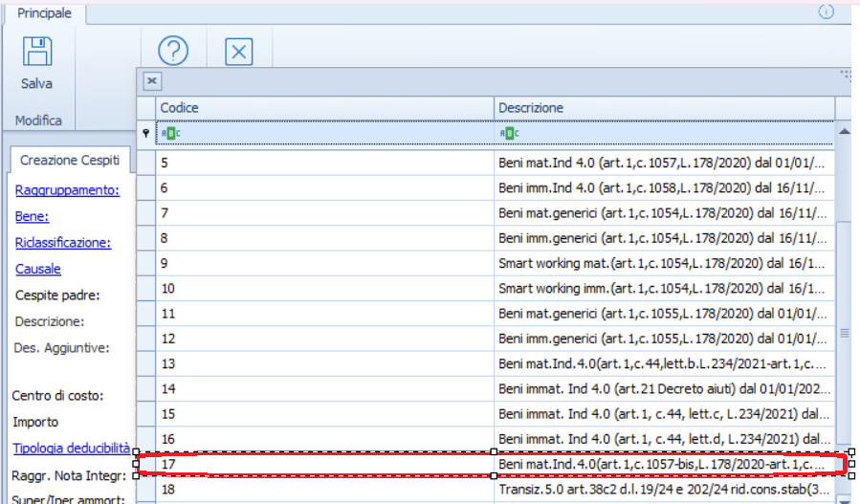Close the lookup popup with small x
This screenshot has height=504, width=860.
pos(151,81)
